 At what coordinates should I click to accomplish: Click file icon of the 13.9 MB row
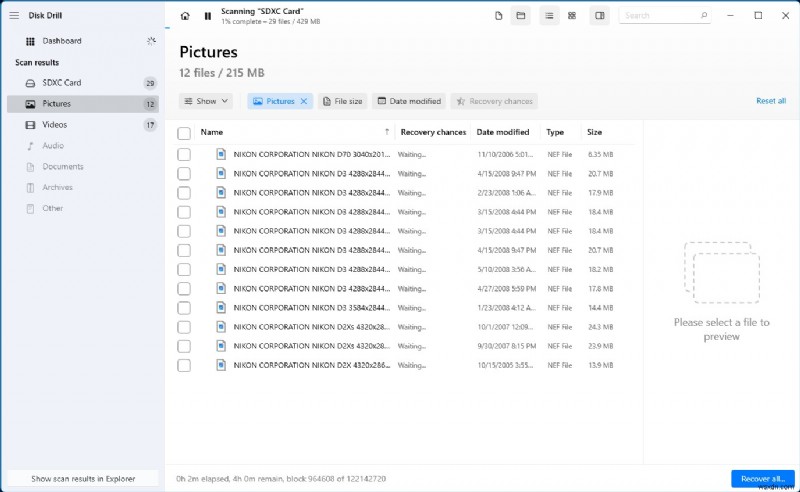221,365
